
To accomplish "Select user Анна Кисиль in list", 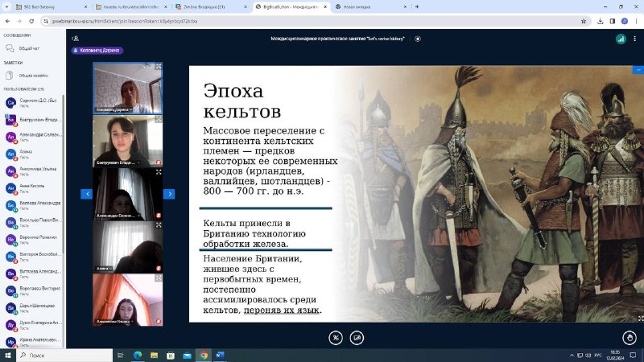I will [x=32, y=188].
